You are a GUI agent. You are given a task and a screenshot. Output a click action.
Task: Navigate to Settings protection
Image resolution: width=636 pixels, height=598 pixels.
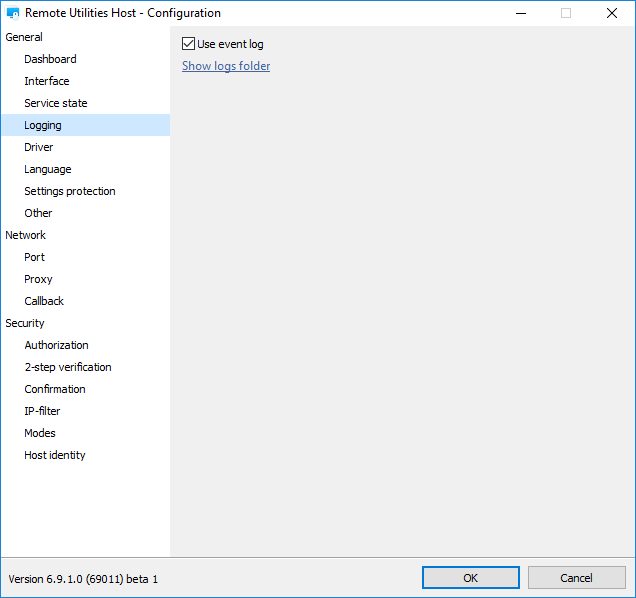pyautogui.click(x=70, y=191)
